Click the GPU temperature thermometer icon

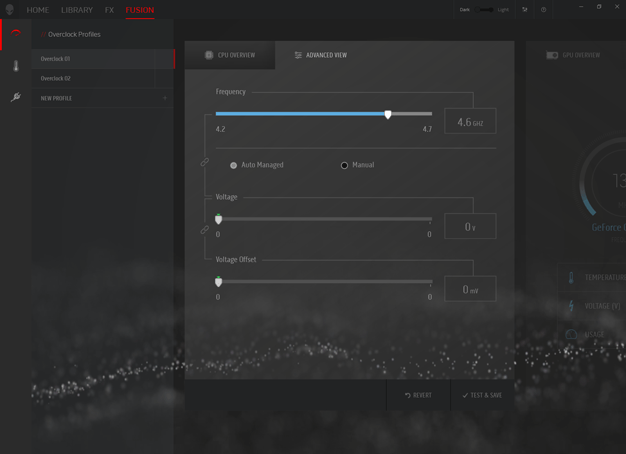tap(571, 277)
